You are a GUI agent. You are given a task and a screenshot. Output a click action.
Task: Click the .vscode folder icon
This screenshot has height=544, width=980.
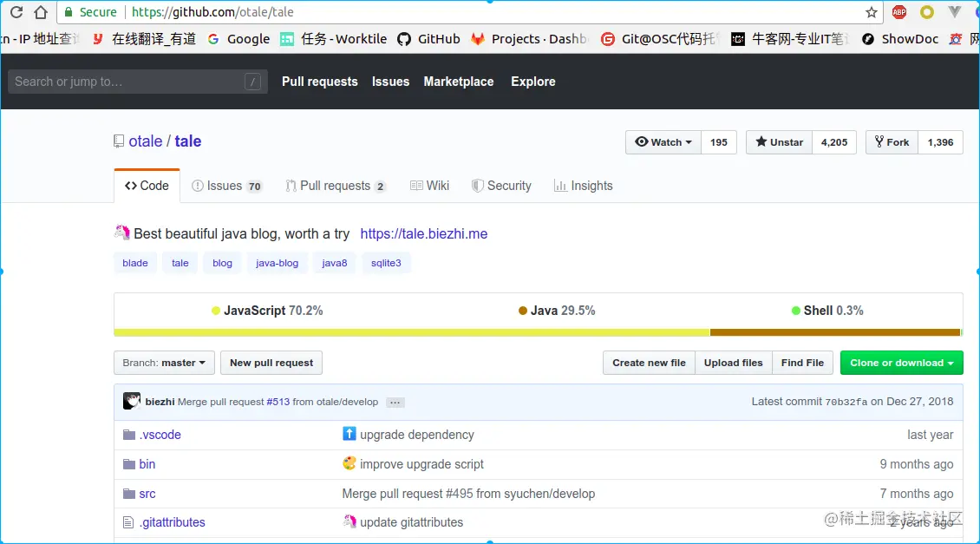pyautogui.click(x=128, y=435)
